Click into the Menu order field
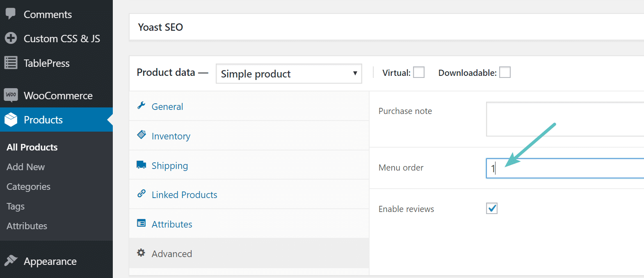This screenshot has width=644, height=278. pos(566,168)
